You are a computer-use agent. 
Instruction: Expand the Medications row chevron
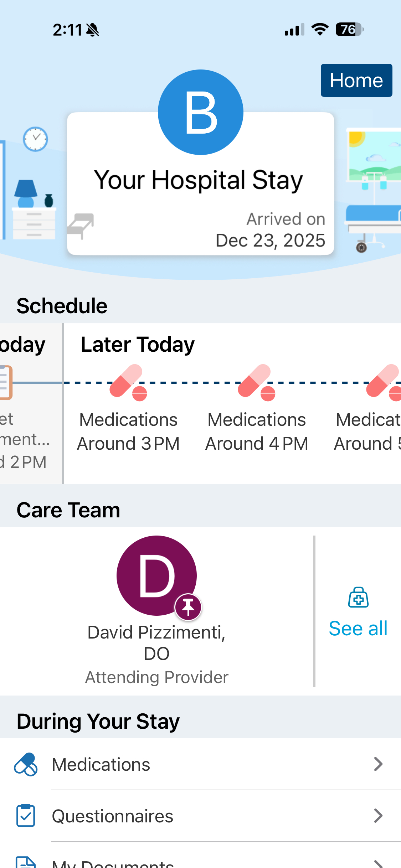378,764
